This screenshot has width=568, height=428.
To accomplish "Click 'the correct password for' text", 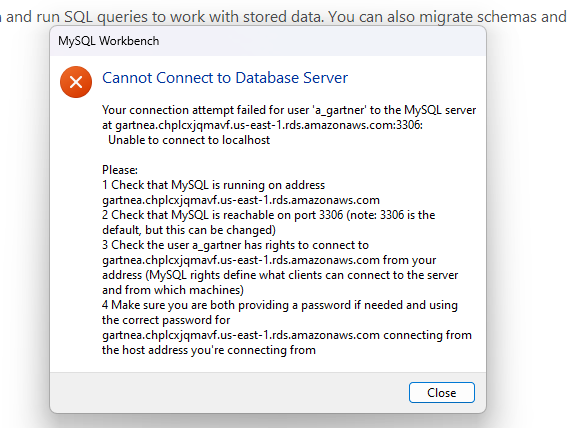I will coord(166,320).
